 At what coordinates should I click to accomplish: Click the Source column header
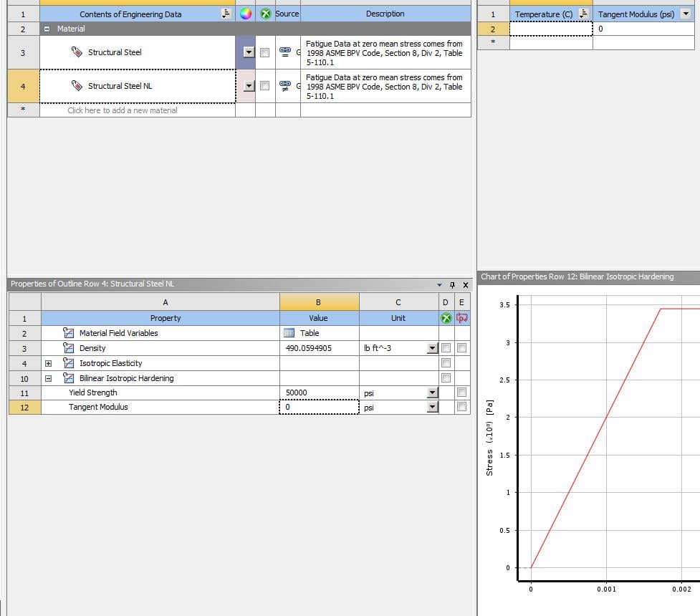[287, 14]
